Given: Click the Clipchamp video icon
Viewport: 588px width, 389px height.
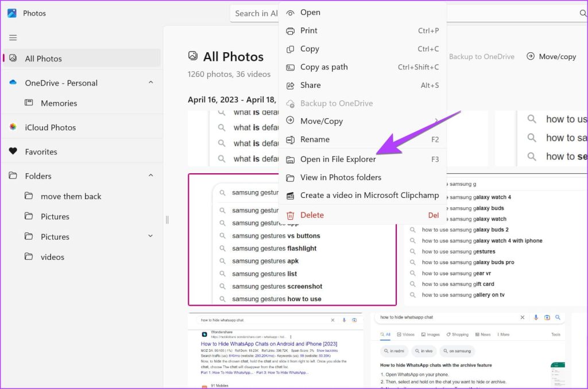Looking at the screenshot, I should point(290,196).
